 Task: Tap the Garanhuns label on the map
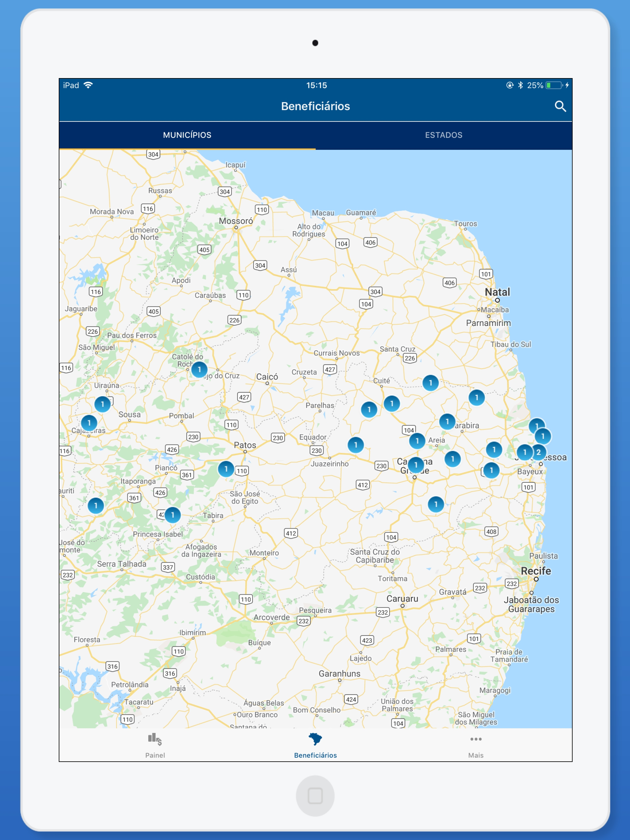pyautogui.click(x=339, y=673)
